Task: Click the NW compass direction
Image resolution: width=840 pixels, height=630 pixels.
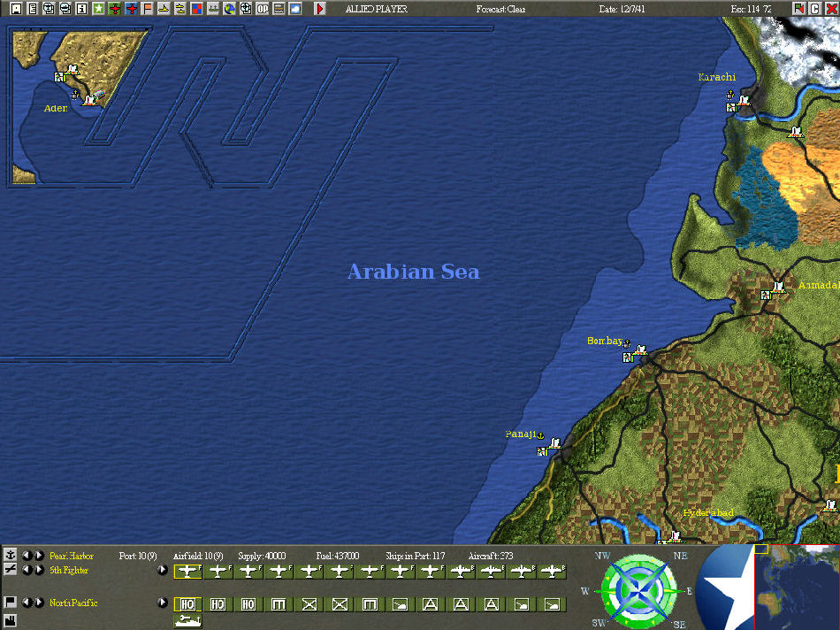Action: pos(603,556)
